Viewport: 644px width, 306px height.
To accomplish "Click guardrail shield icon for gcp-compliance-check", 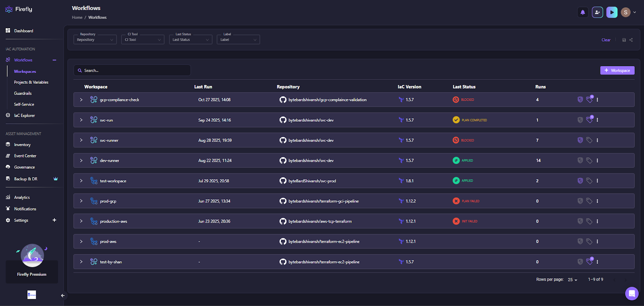I will click(x=580, y=99).
